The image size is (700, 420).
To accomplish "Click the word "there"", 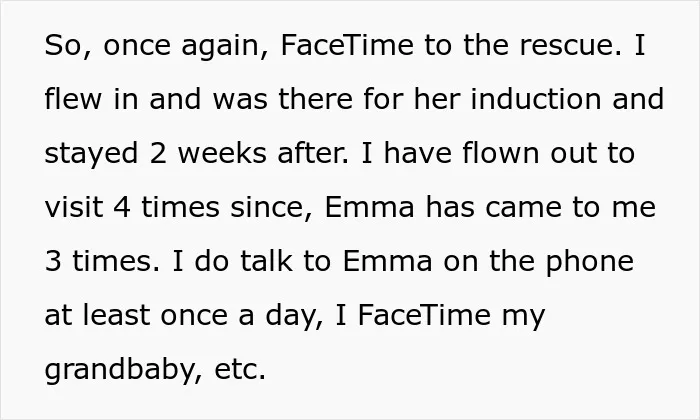I will tap(316, 99).
